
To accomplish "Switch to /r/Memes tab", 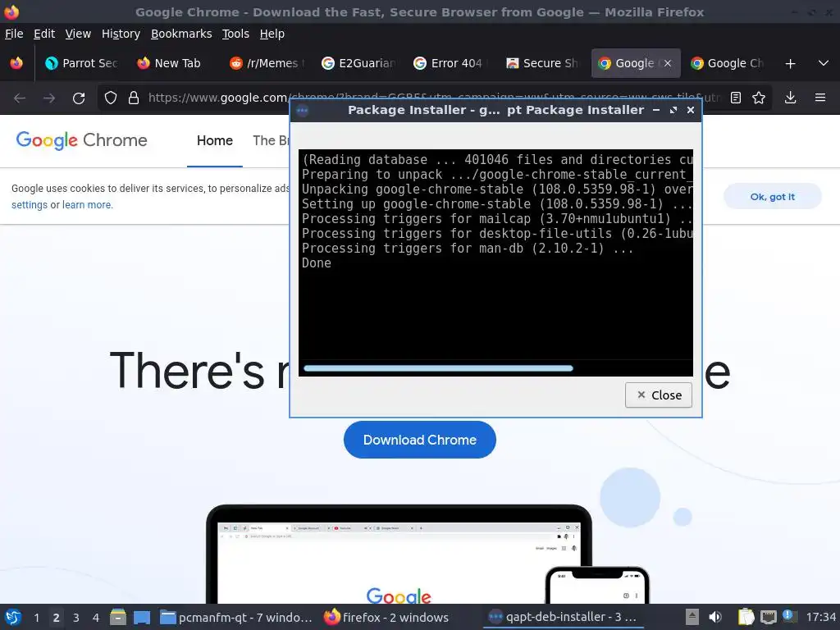I will 267,63.
